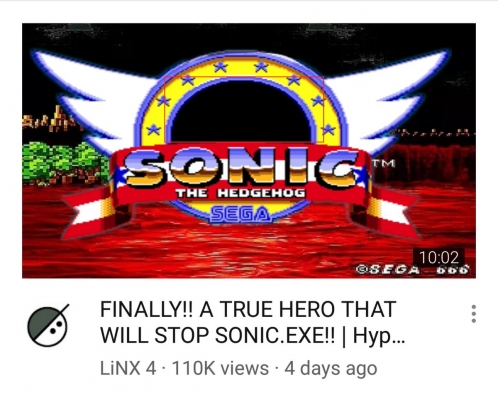Click the blue SEGA logo in thumbnail

pos(240,214)
